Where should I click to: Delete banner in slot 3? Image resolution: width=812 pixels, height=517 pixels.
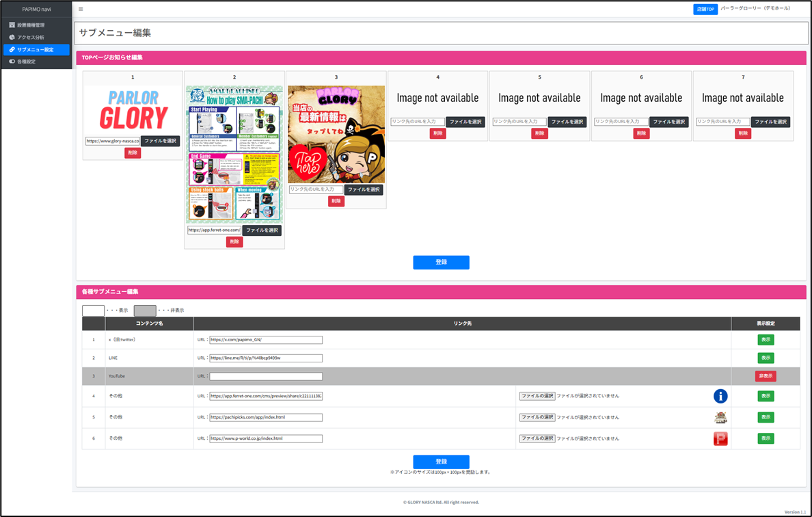point(336,201)
